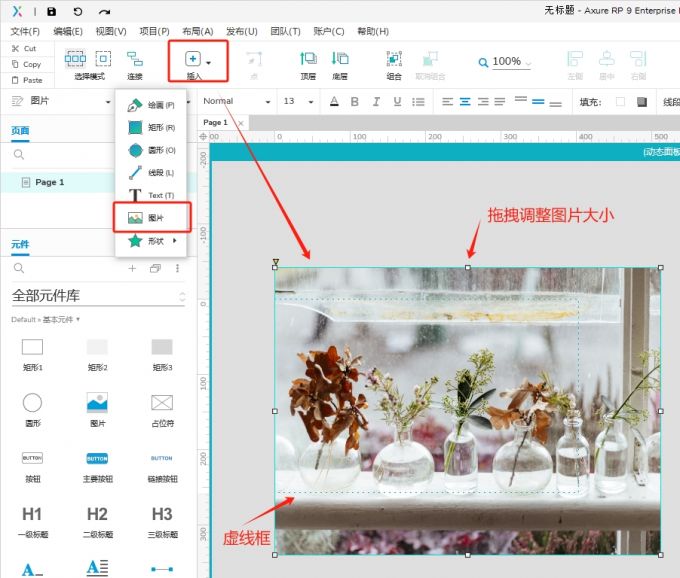Click the search icon in 元件 panel
Screen dimensions: 680x578
pos(19,268)
